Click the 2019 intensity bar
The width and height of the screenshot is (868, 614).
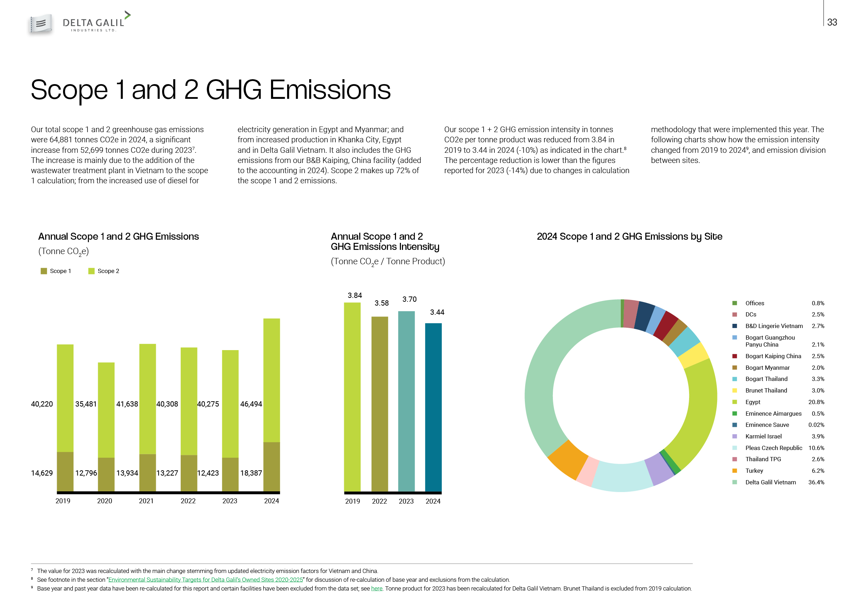point(352,397)
